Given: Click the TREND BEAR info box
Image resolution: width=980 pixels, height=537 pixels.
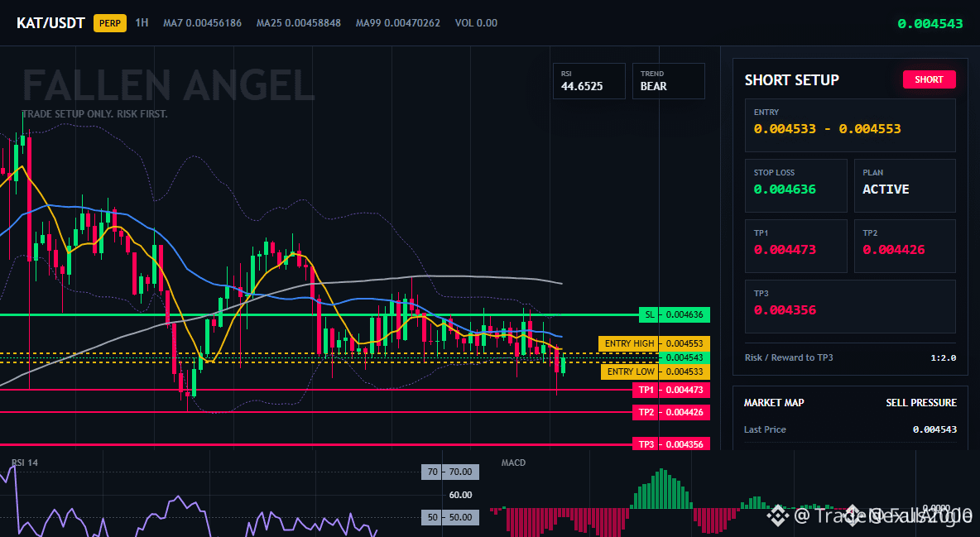Looking at the screenshot, I should point(668,80).
